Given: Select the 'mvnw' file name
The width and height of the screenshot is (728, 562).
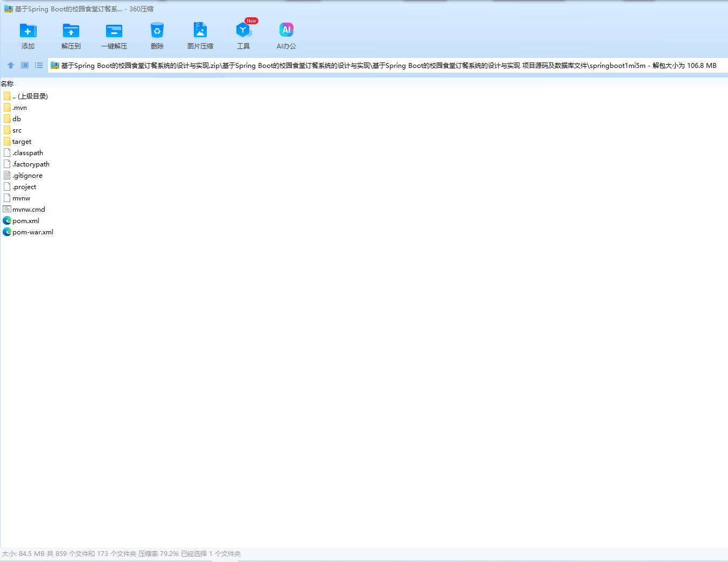Looking at the screenshot, I should 22,198.
